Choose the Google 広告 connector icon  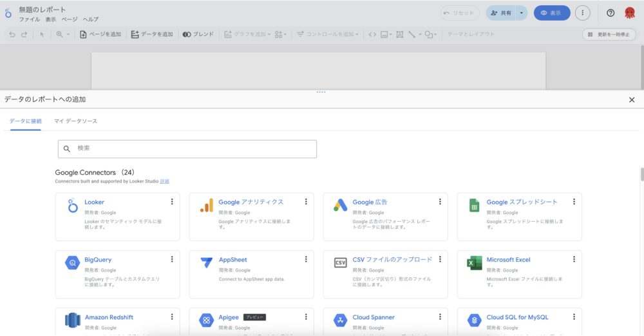click(341, 206)
